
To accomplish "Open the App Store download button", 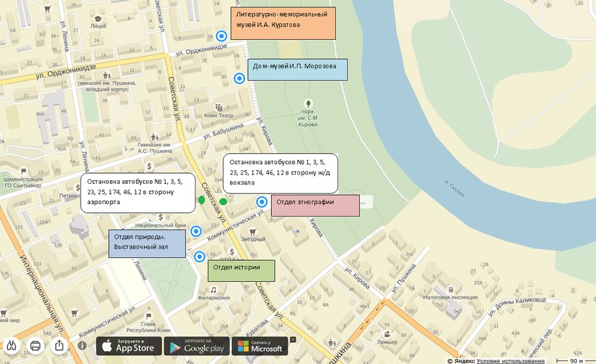I will point(127,346).
